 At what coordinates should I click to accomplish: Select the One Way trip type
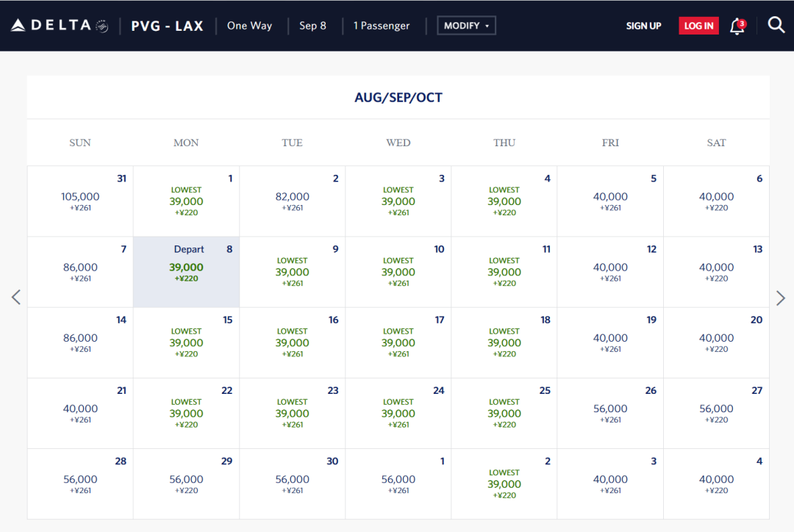pos(249,26)
